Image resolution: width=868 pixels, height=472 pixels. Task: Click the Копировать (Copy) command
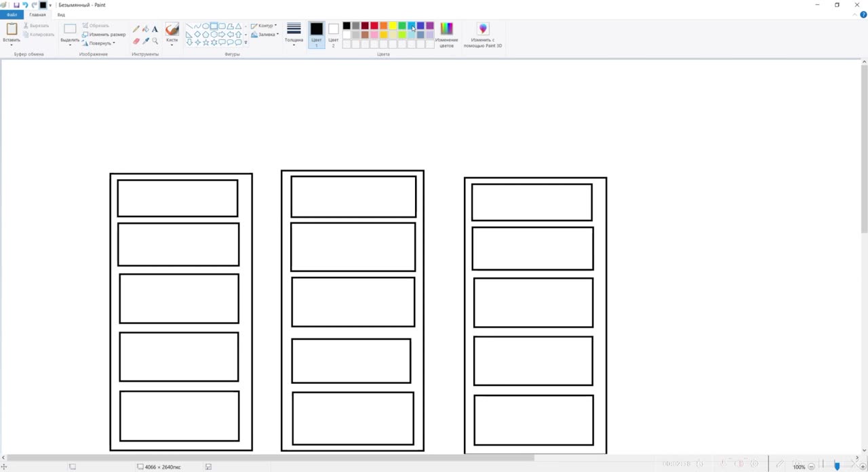pos(39,35)
